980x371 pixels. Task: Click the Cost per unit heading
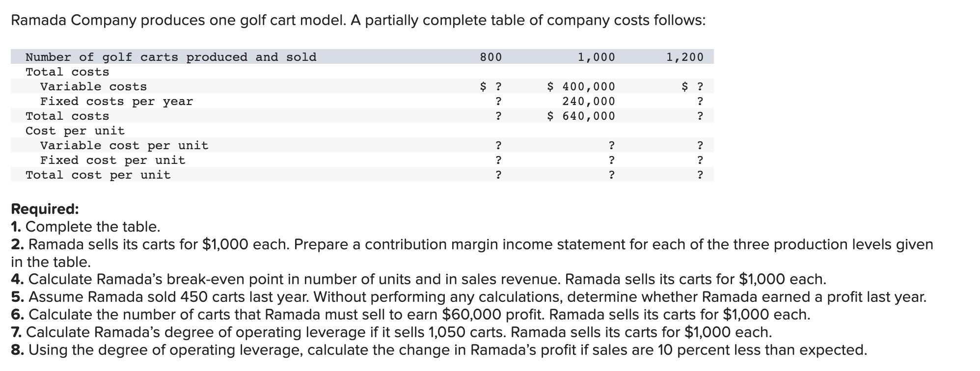[x=75, y=131]
